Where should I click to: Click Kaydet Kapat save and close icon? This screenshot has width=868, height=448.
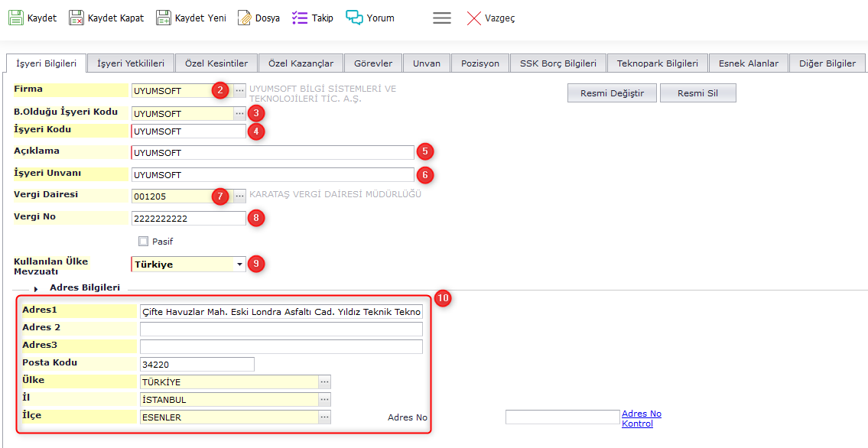point(76,18)
